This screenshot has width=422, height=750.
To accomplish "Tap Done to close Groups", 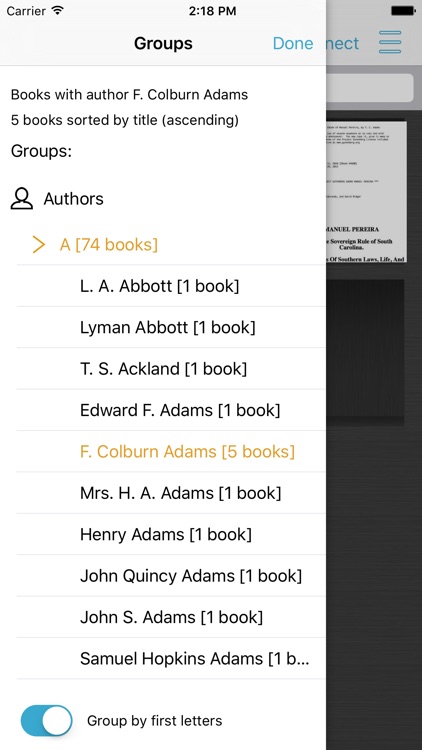I will pos(293,43).
